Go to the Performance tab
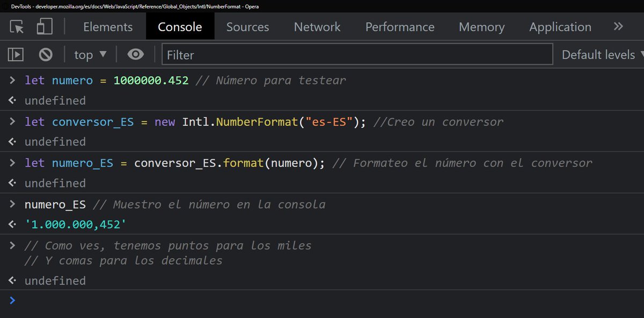The image size is (644, 318). pyautogui.click(x=400, y=27)
